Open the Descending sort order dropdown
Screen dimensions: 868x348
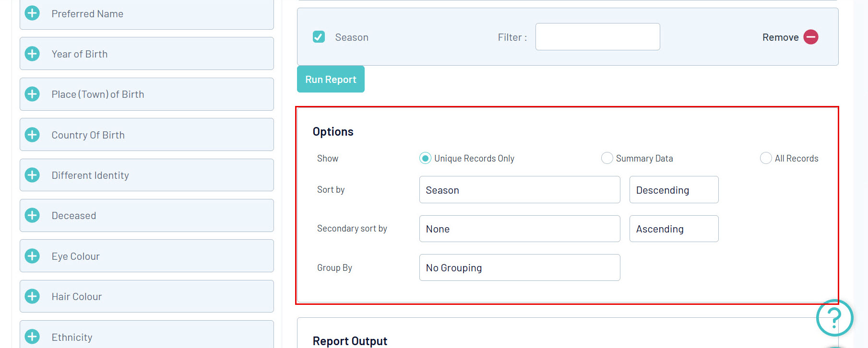(674, 190)
